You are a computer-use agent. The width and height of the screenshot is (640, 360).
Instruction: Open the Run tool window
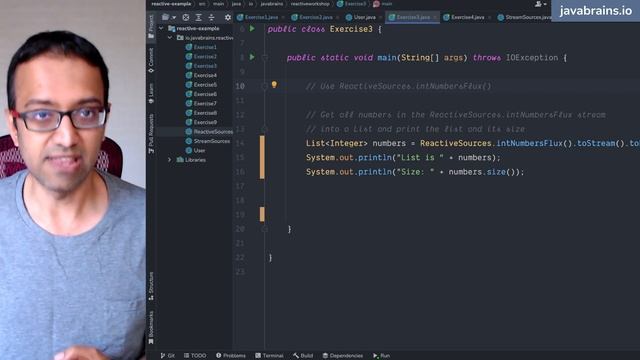pyautogui.click(x=381, y=356)
